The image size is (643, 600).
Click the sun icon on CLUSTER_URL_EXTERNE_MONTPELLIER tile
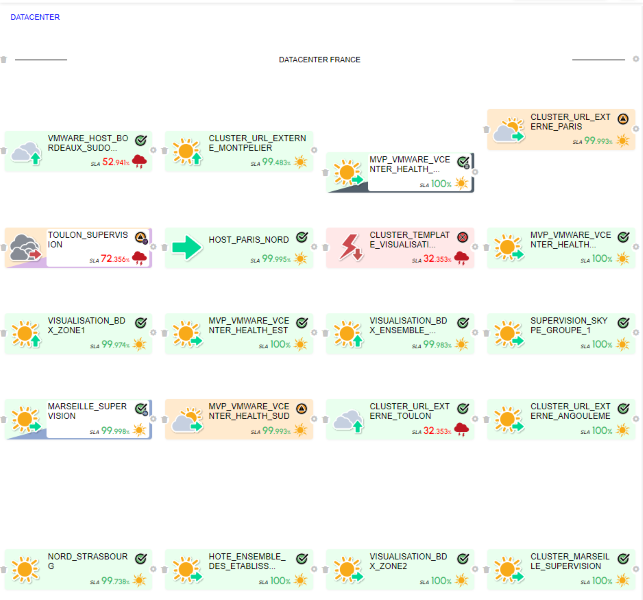(186, 152)
